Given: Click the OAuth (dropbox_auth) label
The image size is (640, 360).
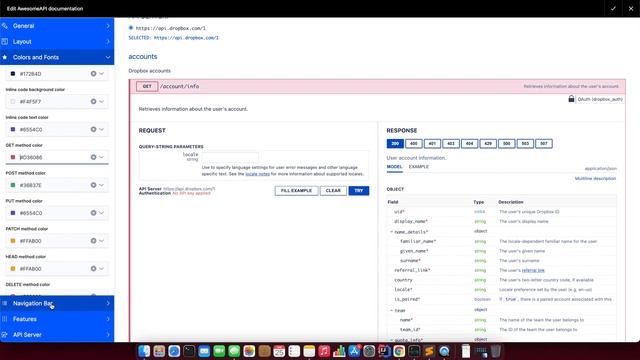Looking at the screenshot, I should [600, 99].
